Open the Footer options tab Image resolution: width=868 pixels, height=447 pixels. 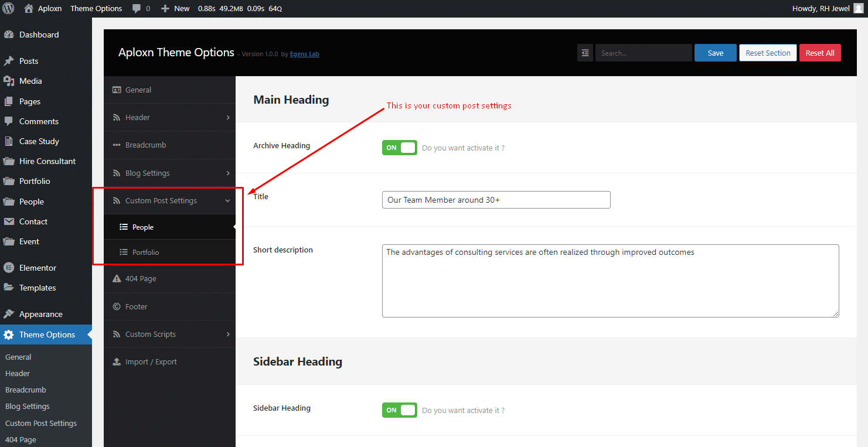pos(169,306)
